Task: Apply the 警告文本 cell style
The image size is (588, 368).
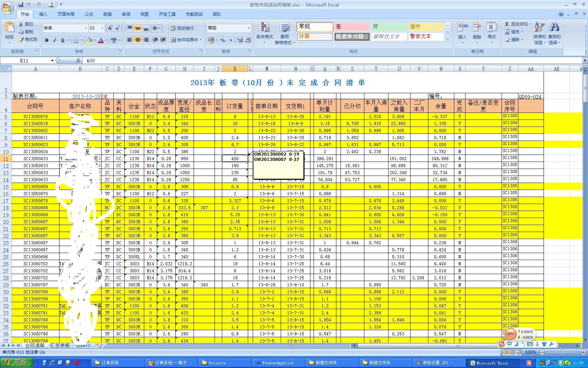Action: (426, 36)
